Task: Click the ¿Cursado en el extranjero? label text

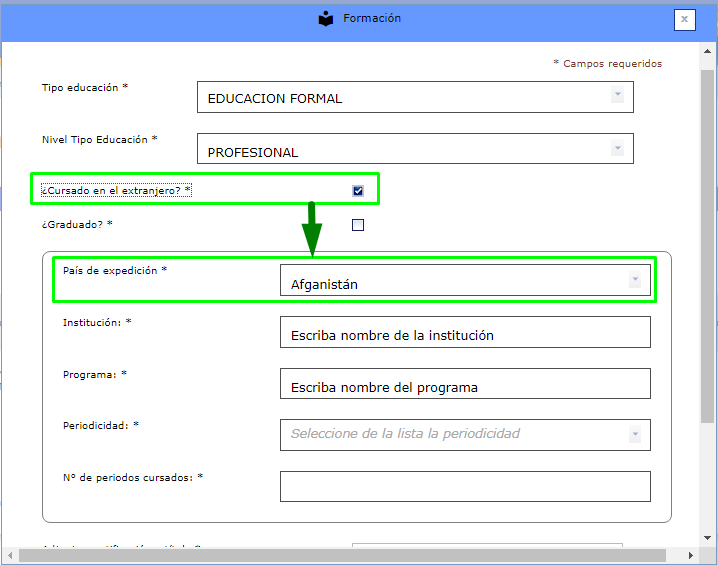Action: click(115, 190)
